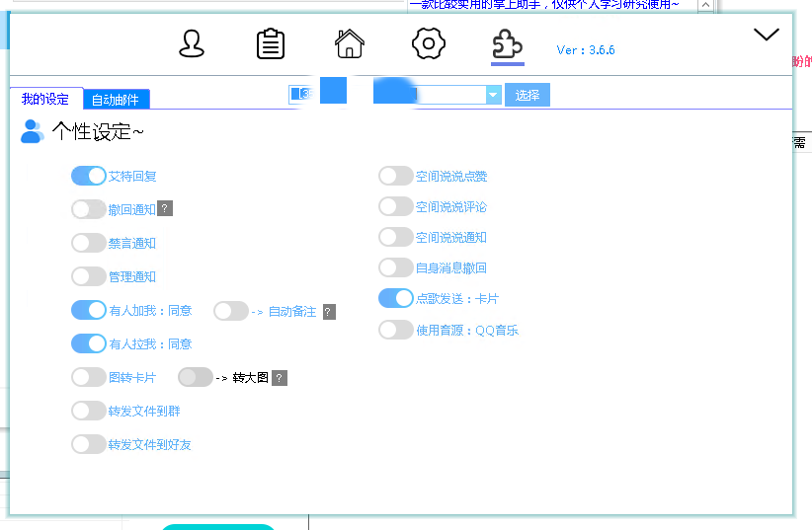812x530 pixels.
Task: Open the clipboard list icon tab
Action: click(x=271, y=44)
